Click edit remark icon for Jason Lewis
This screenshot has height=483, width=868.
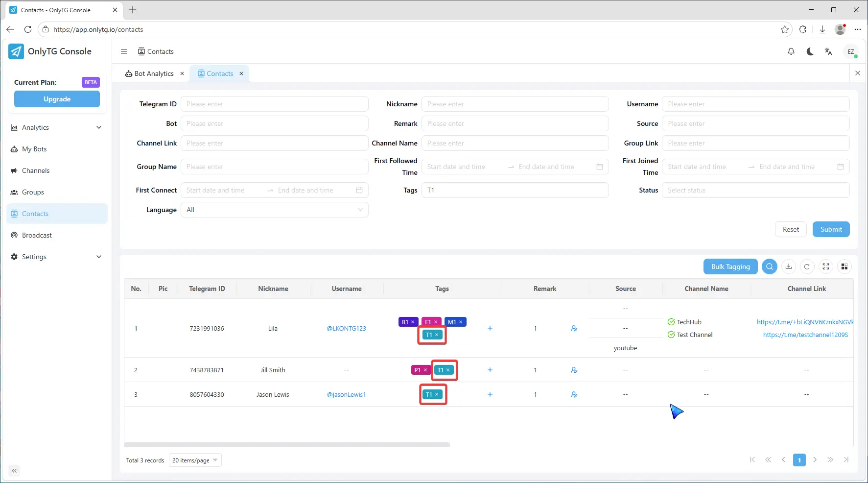click(x=574, y=394)
